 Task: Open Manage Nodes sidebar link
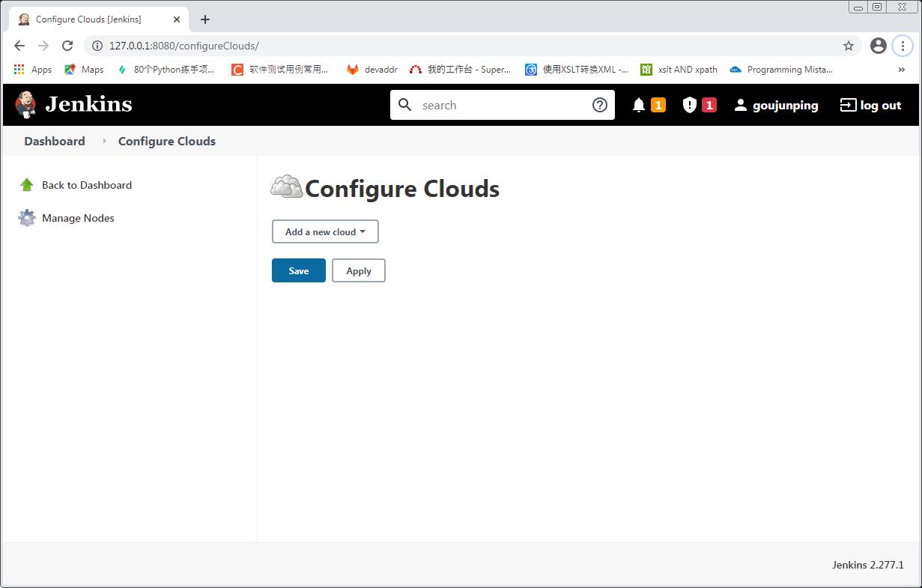(x=78, y=218)
